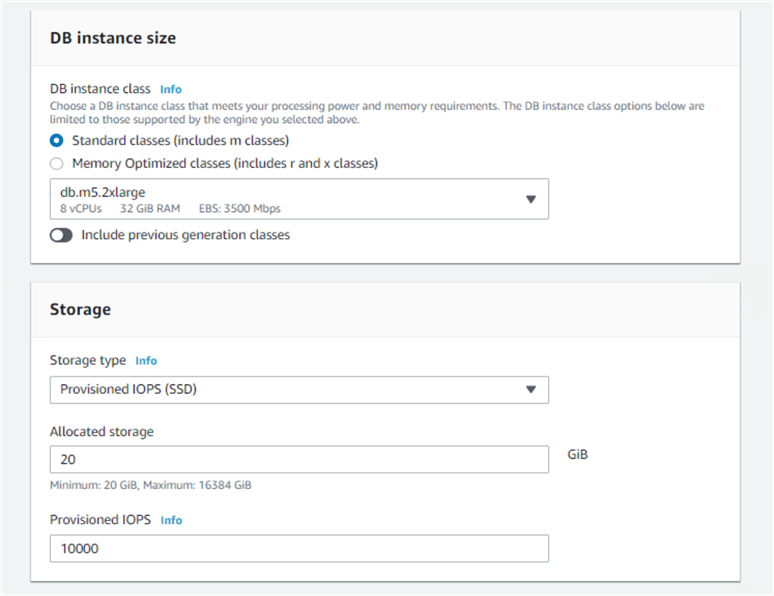This screenshot has width=774, height=596.
Task: Click the GiB unit label
Action: (x=577, y=454)
